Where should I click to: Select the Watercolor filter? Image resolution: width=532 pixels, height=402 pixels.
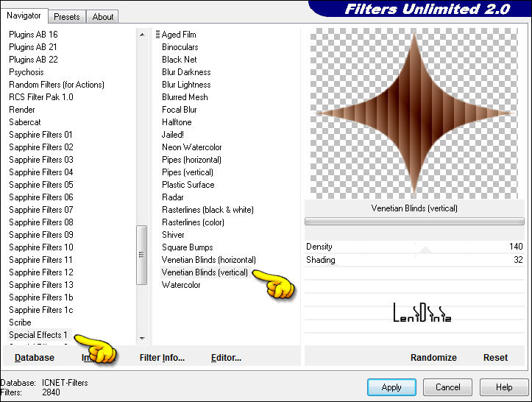pos(181,285)
